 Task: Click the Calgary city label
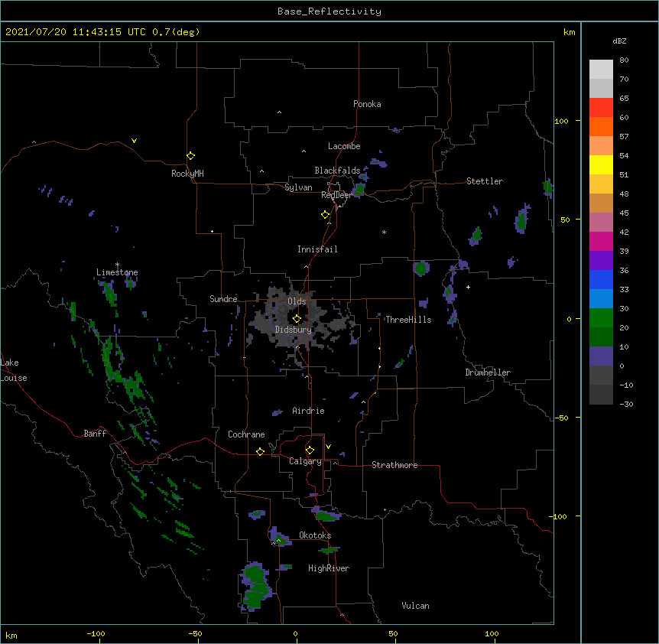[306, 461]
